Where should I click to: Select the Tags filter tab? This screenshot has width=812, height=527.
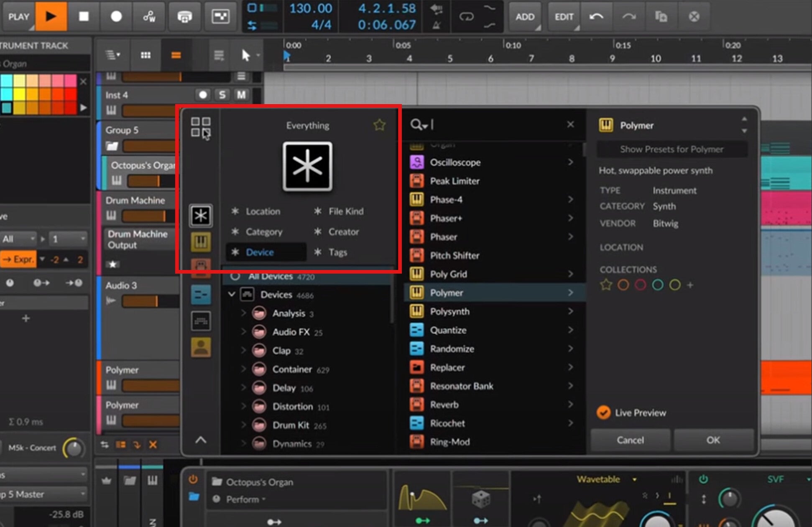(x=337, y=252)
